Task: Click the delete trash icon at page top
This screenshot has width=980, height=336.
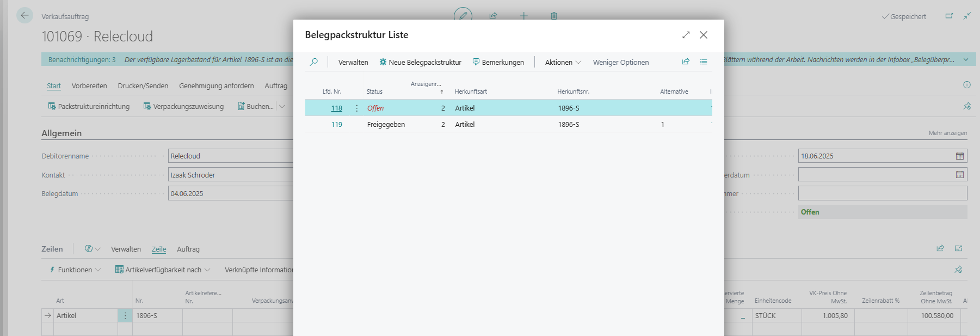Action: tap(553, 16)
